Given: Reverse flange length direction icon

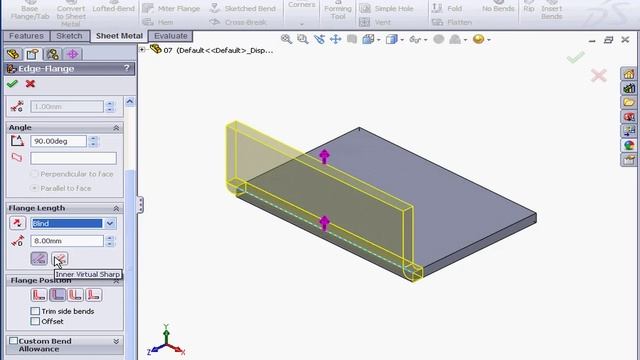Looking at the screenshot, I should point(18,223).
